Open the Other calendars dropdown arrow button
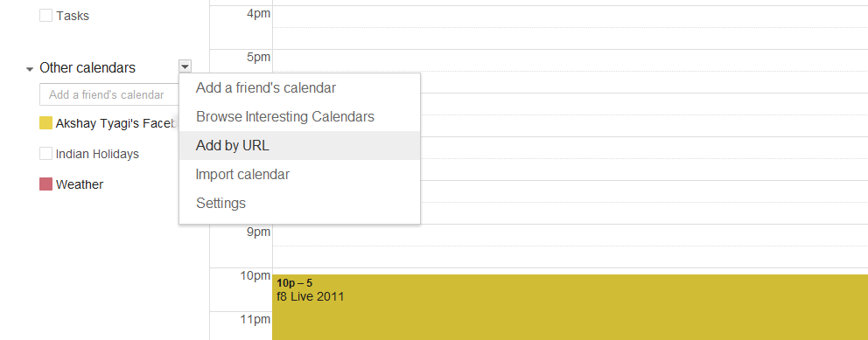The height and width of the screenshot is (340, 868). pos(185,67)
